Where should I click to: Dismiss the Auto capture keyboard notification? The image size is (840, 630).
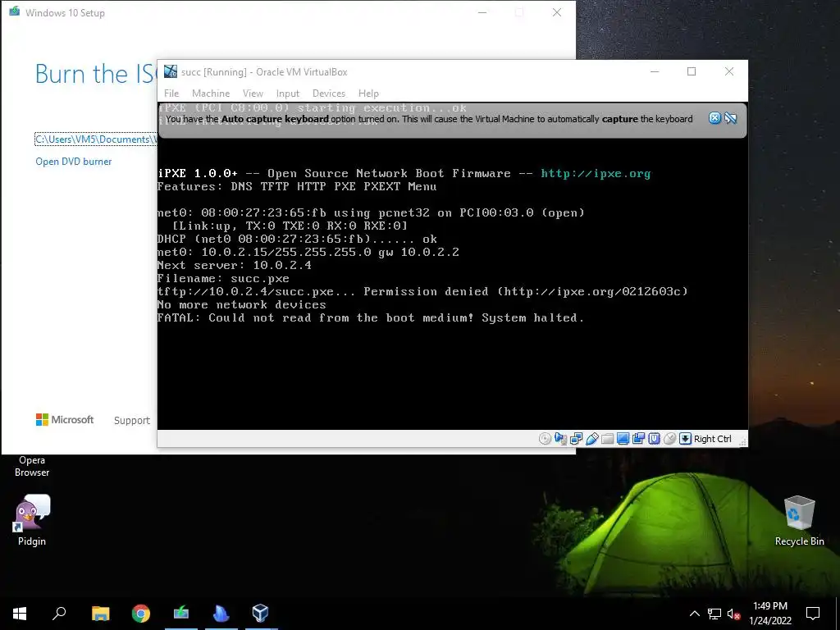714,118
